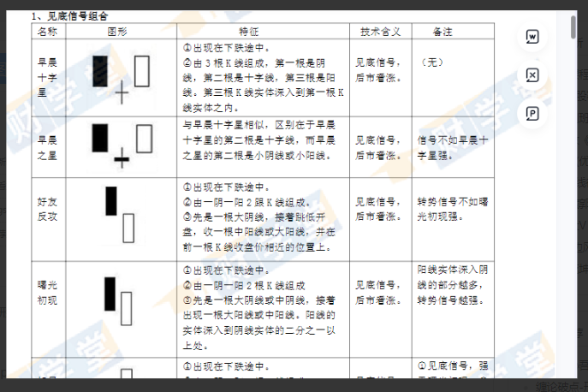Viewport: 588px width, 392px height.
Task: Select the '早晨之星' name cell
Action: click(48, 146)
